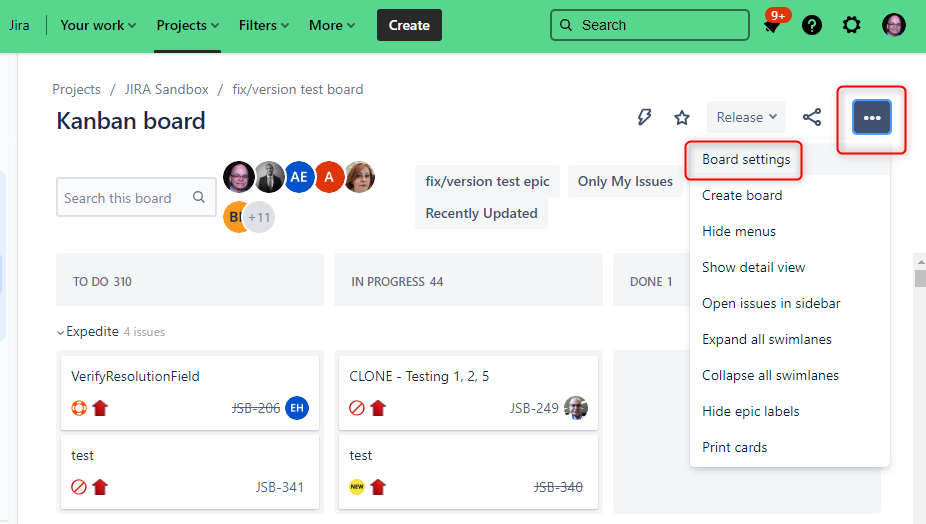The width and height of the screenshot is (926, 524).
Task: Click the Create button
Action: (x=409, y=25)
